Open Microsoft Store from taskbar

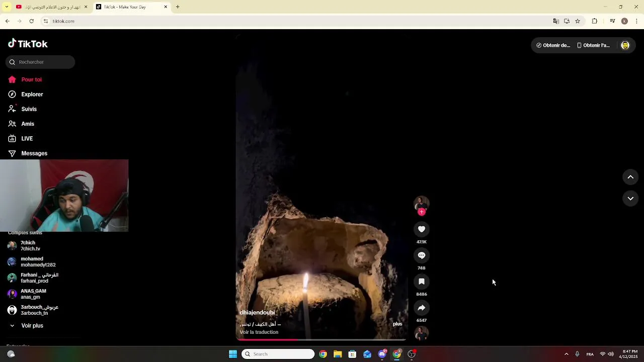352,354
